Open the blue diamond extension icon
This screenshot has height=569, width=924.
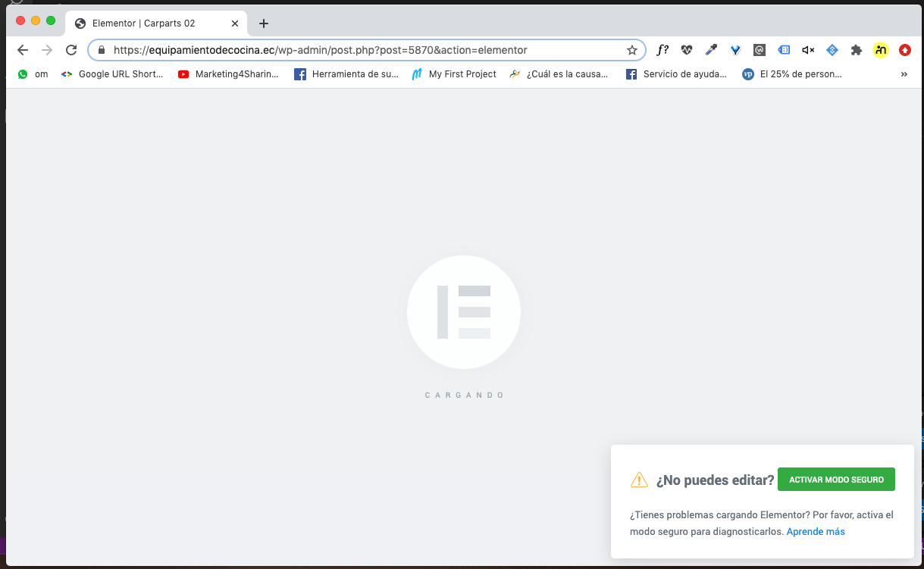pyautogui.click(x=832, y=50)
